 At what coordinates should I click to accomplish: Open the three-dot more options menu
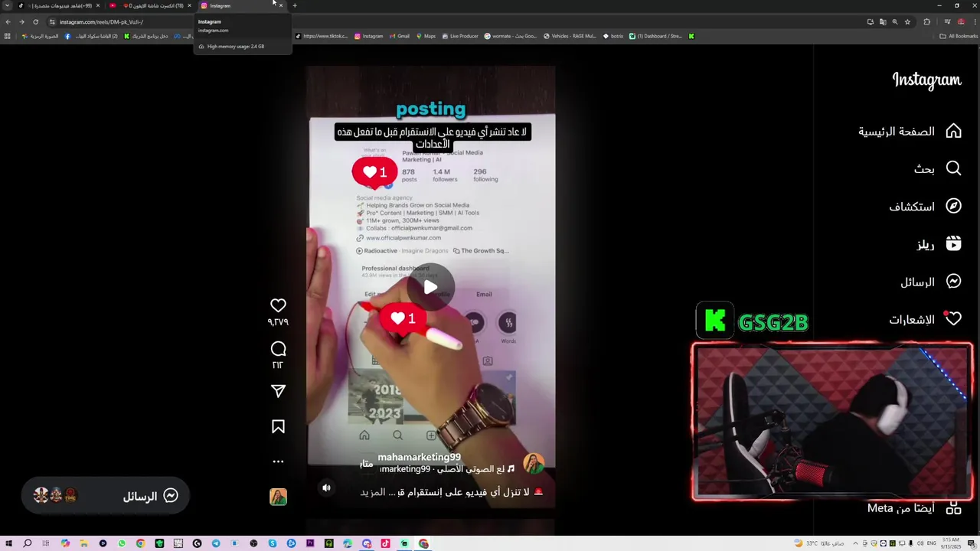point(278,461)
